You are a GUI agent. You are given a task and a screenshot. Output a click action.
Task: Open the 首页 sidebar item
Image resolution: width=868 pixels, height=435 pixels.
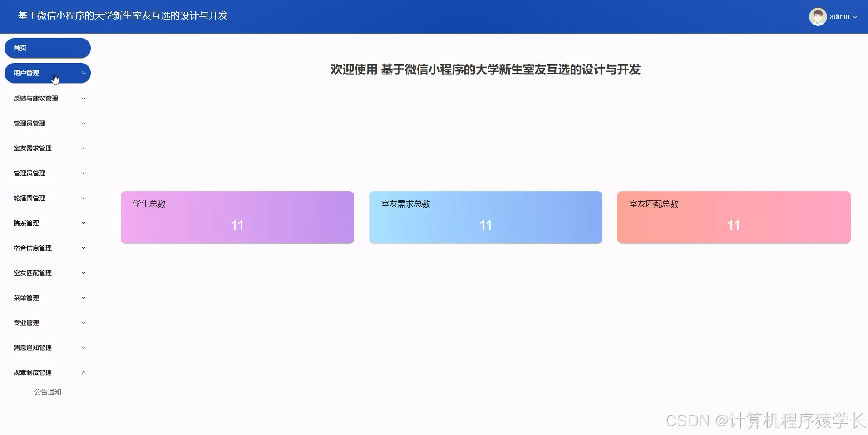point(48,48)
